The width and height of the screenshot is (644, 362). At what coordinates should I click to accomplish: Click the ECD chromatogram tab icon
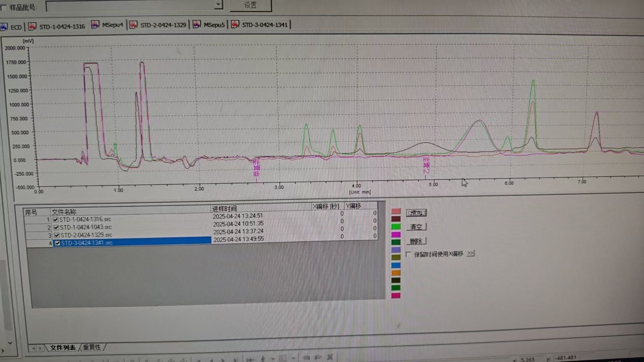pos(4,27)
